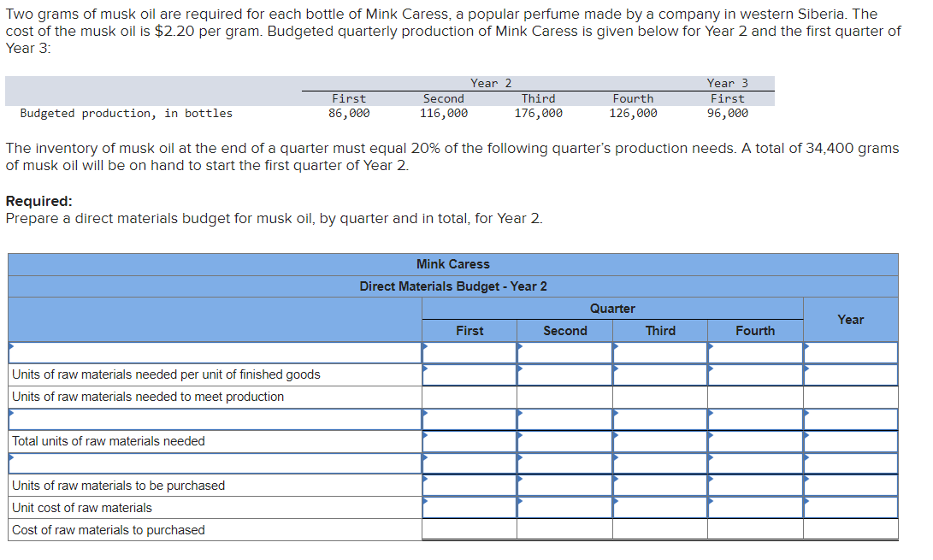This screenshot has width=933, height=560.
Task: Click Year cell of units to be purchased
Action: 851,486
